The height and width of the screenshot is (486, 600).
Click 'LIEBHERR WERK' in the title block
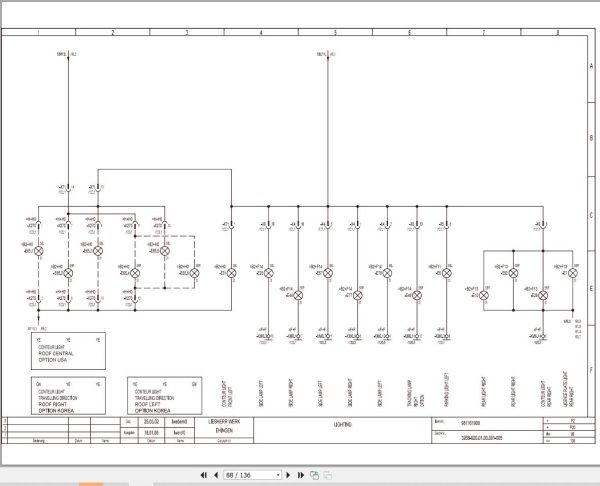point(224,421)
